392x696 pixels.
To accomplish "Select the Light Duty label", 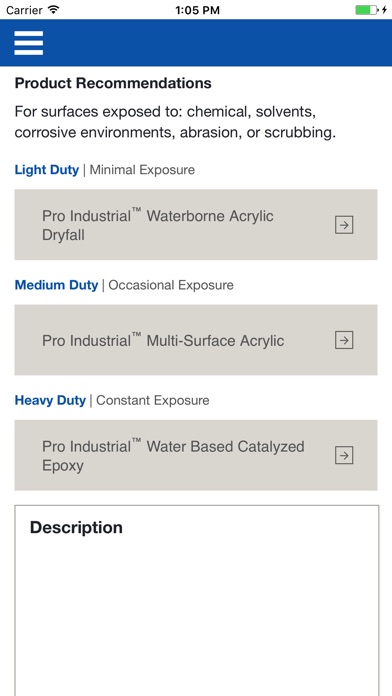I will pos(47,170).
